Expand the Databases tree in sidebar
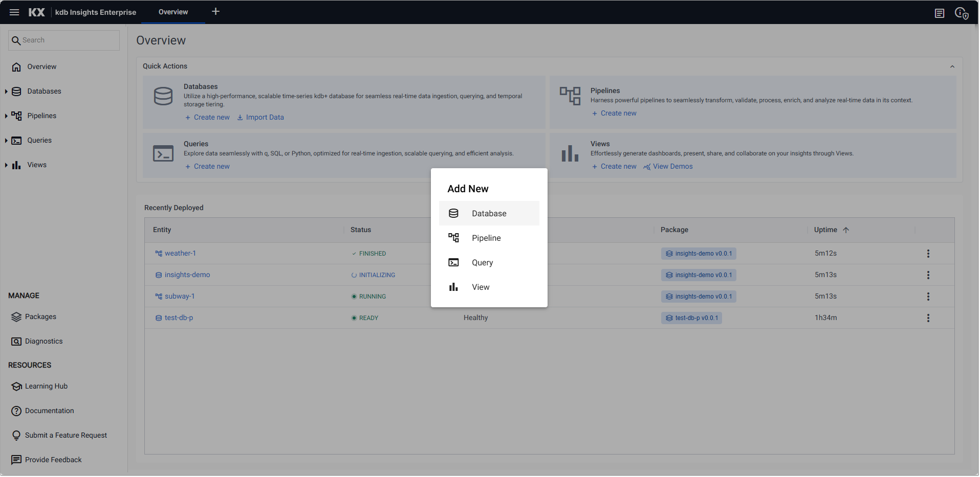980x477 pixels. [x=6, y=92]
